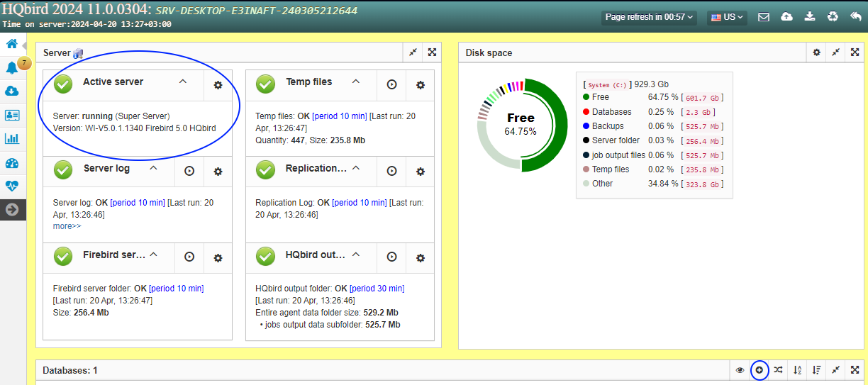Open the more>> link in Server log
Viewport: 868px width, 385px height.
67,226
